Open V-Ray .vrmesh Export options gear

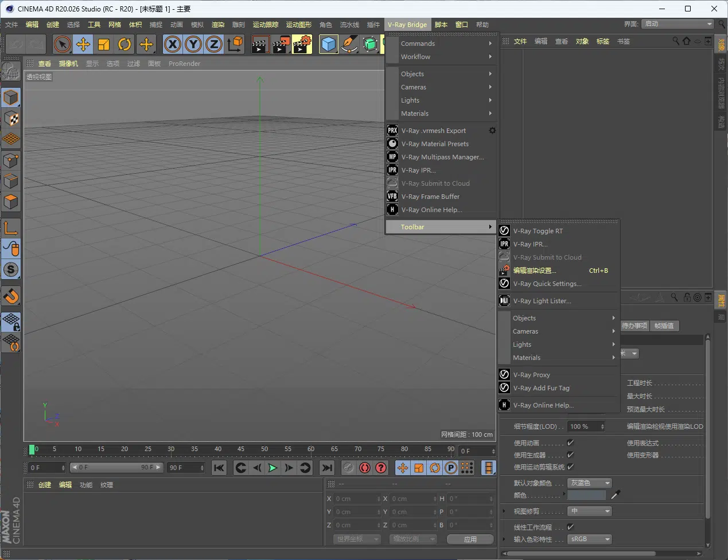coord(492,131)
